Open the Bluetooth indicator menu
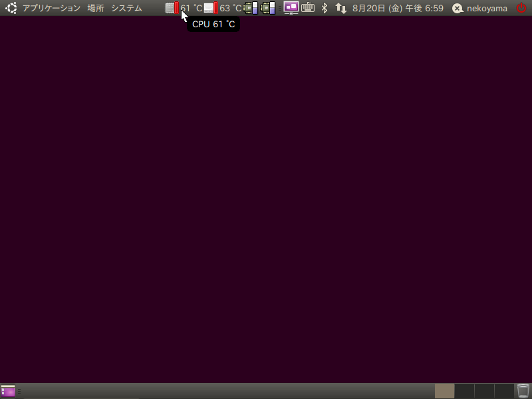 coord(325,8)
